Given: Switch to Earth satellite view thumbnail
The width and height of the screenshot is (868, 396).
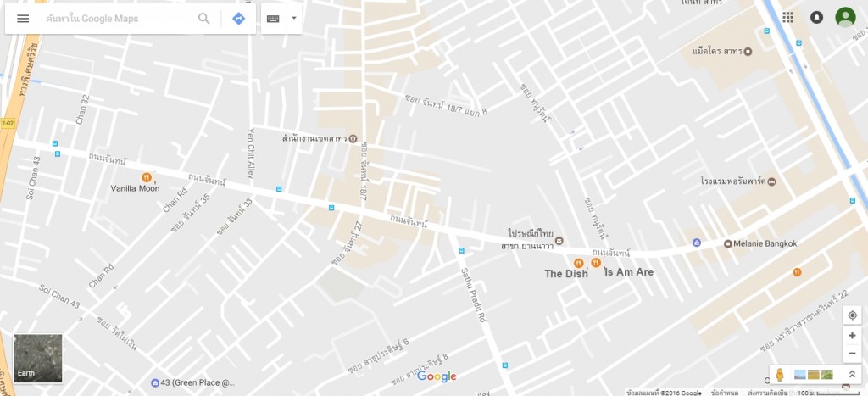Looking at the screenshot, I should click(38, 358).
